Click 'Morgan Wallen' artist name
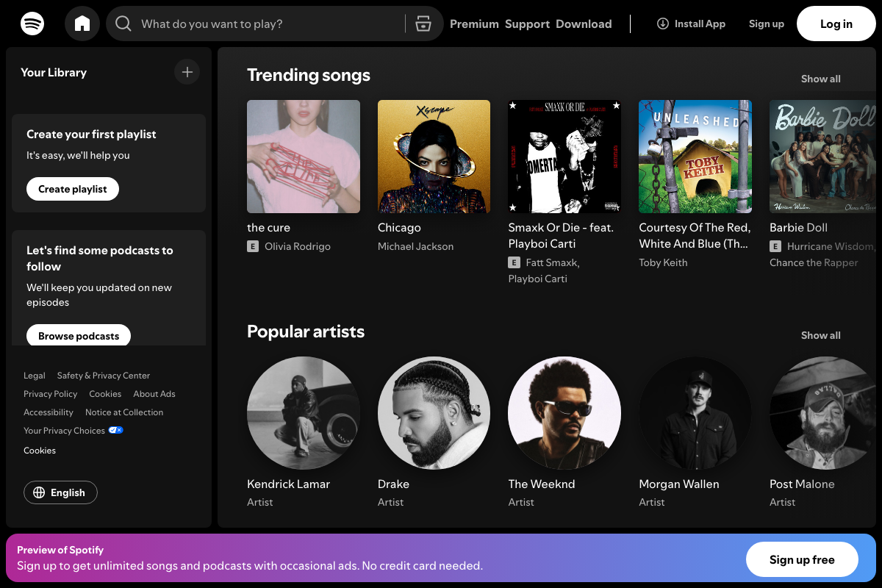This screenshot has height=588, width=882. tap(679, 484)
